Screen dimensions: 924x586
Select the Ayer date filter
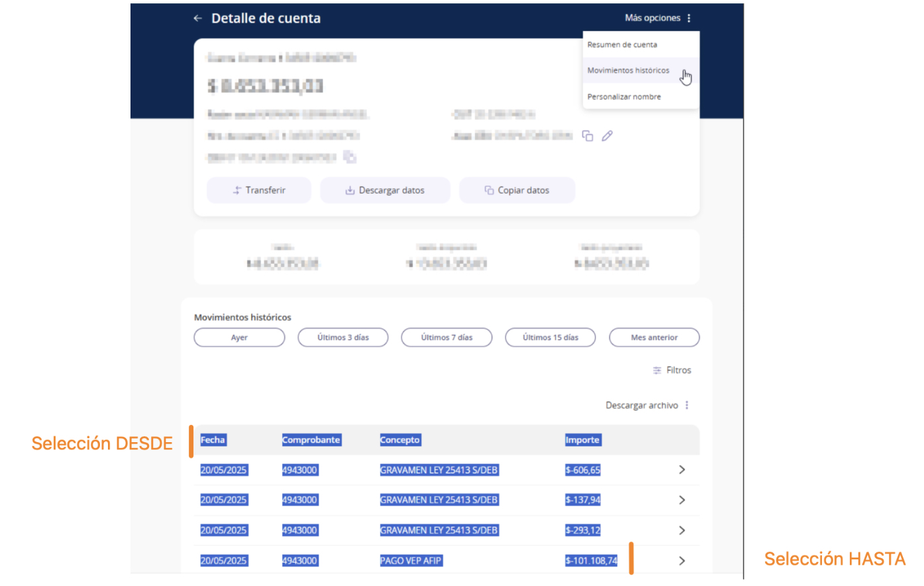[239, 337]
